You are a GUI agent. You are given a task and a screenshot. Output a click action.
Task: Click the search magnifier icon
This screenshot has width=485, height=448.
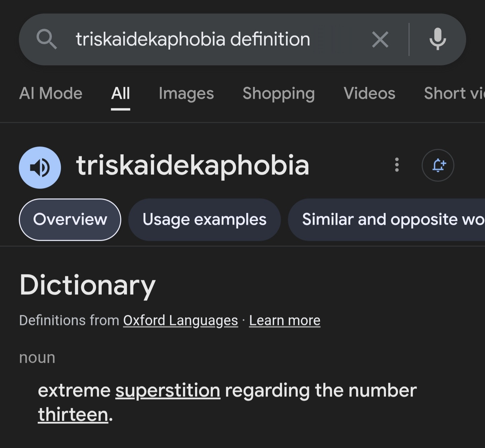click(x=46, y=39)
